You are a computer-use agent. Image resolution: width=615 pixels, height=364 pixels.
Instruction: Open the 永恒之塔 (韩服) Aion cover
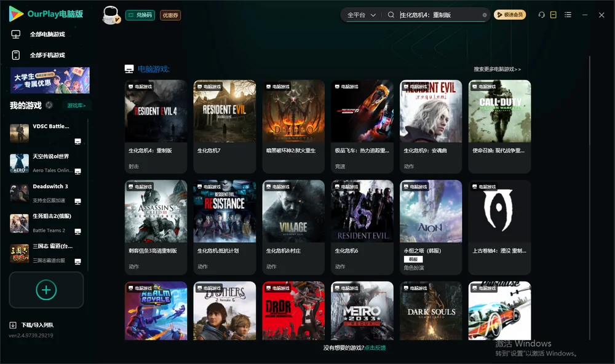tap(431, 212)
